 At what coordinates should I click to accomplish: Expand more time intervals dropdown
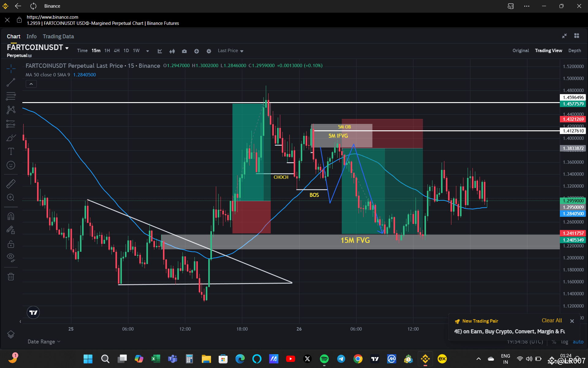[148, 51]
